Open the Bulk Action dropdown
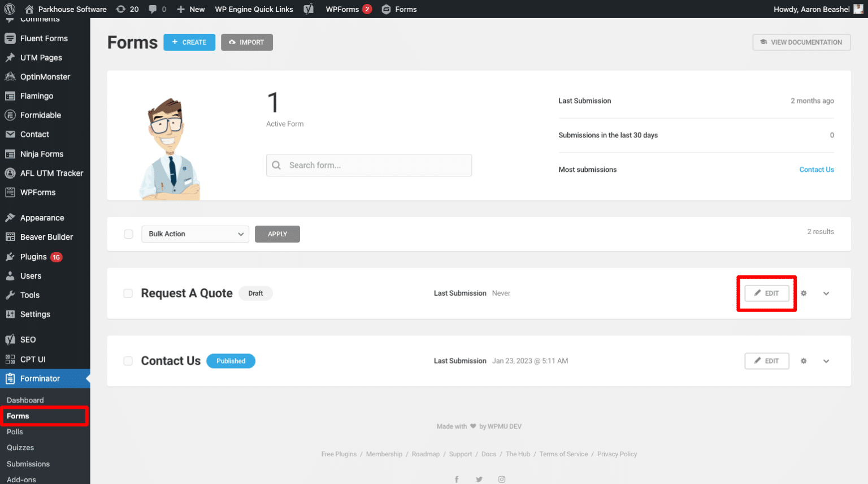Screen dimensions: 868x484 coord(195,234)
